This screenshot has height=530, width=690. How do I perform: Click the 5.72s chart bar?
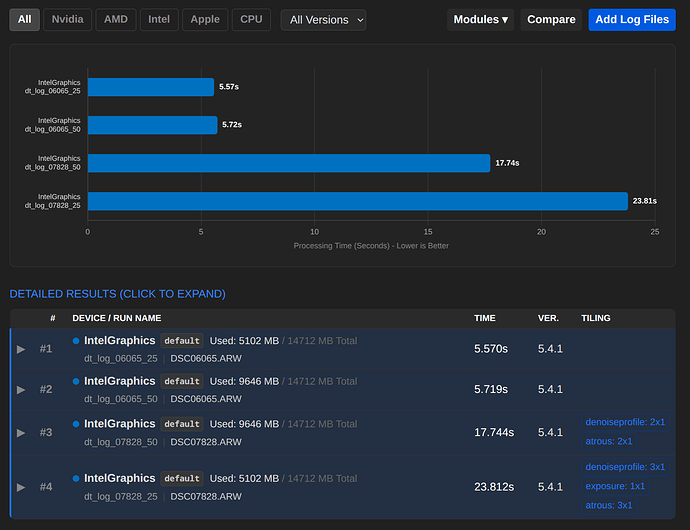[x=153, y=125]
